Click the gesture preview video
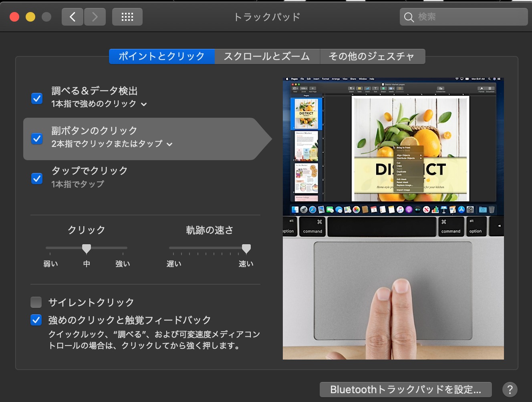The image size is (532, 402). pyautogui.click(x=393, y=219)
